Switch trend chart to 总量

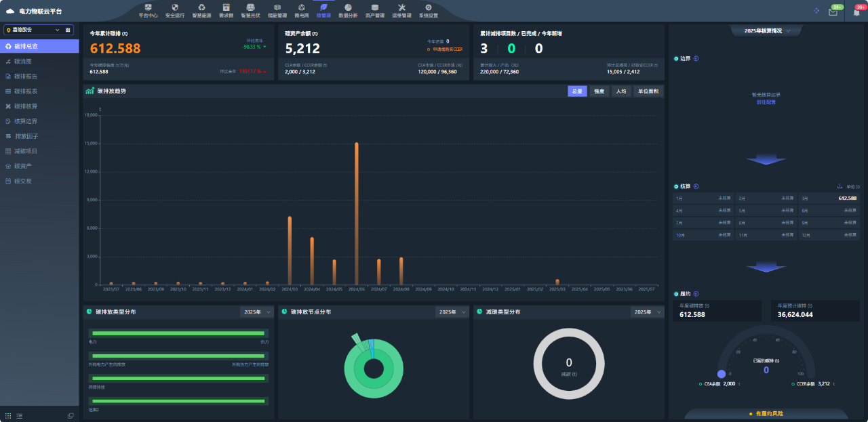pyautogui.click(x=577, y=91)
